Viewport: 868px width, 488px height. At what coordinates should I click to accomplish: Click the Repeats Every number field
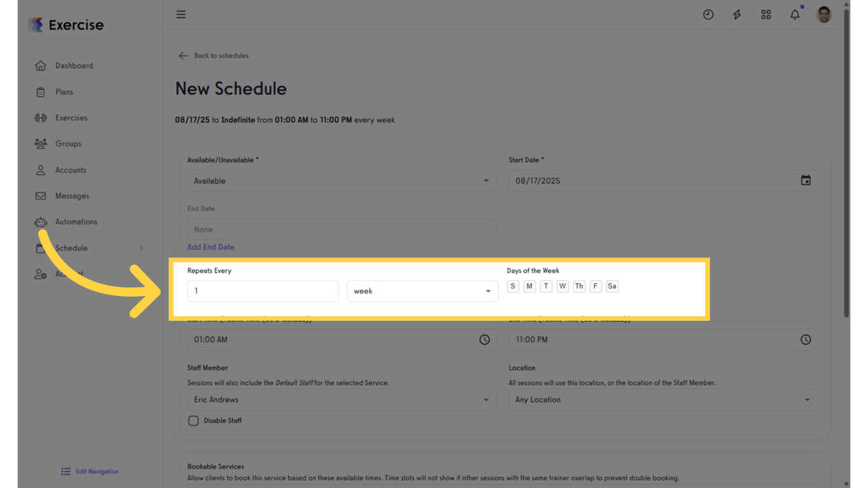(263, 291)
